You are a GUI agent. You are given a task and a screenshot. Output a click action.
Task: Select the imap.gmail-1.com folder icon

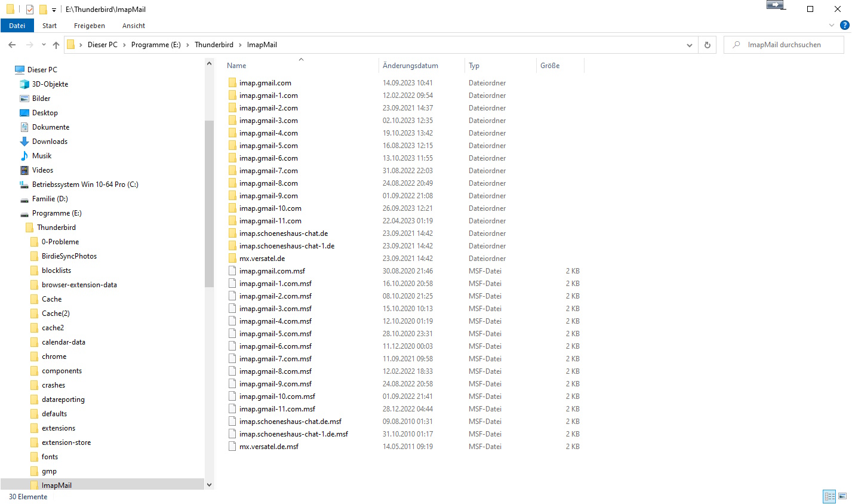tap(232, 96)
